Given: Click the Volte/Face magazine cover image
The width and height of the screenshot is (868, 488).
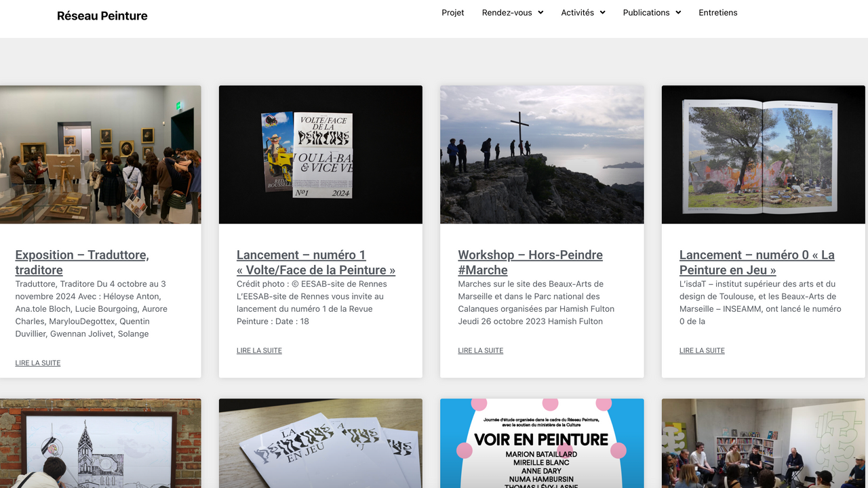Looking at the screenshot, I should (x=320, y=155).
